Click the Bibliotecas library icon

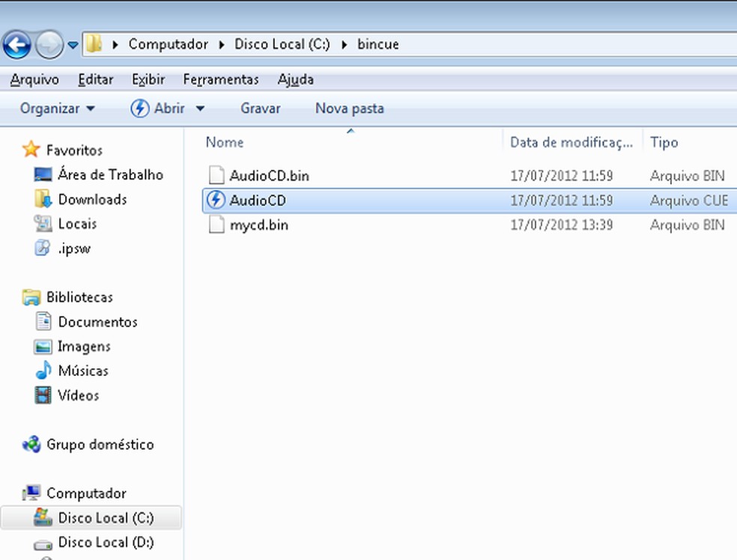(x=31, y=297)
